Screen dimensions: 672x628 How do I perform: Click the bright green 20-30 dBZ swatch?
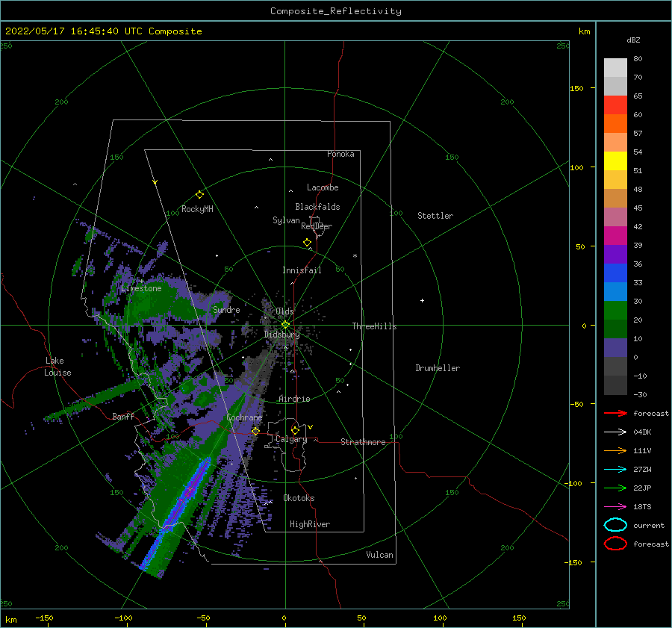click(x=615, y=311)
